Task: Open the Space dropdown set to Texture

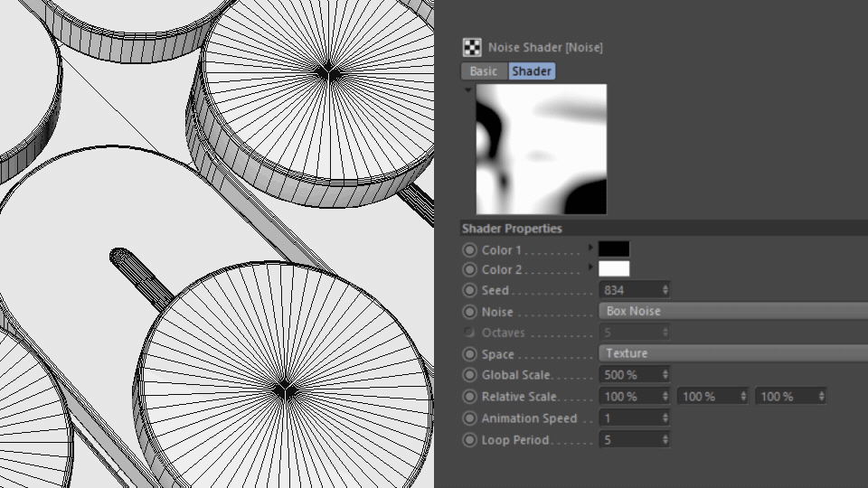Action: [733, 353]
